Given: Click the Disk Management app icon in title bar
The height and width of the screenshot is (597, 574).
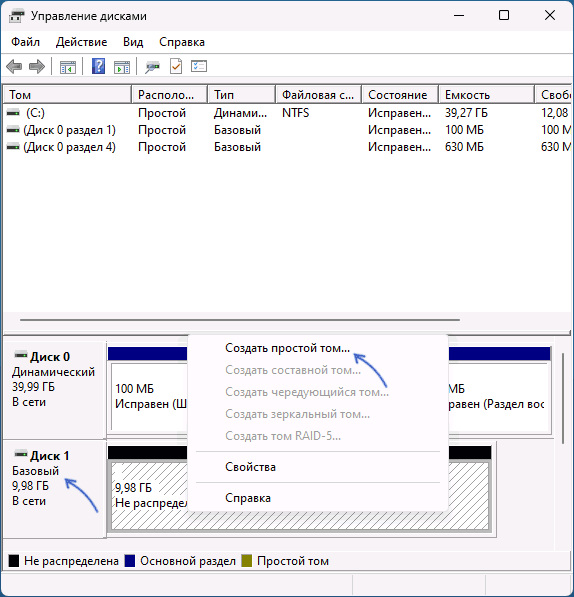Looking at the screenshot, I should pos(16,16).
